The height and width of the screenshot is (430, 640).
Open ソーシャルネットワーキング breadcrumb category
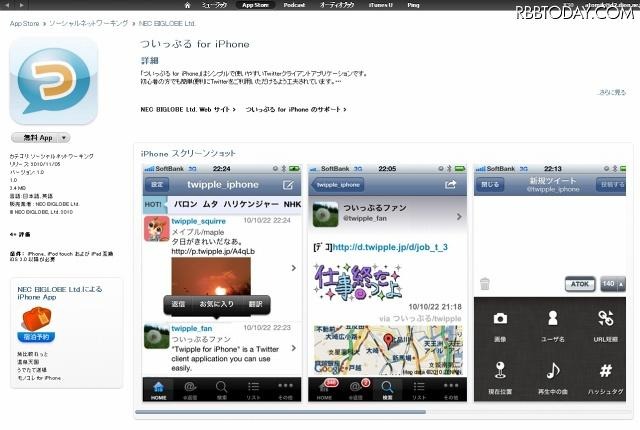pyautogui.click(x=89, y=24)
